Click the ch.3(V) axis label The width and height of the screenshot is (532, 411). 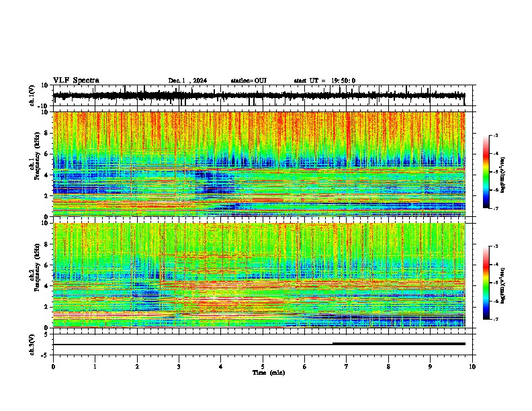(x=32, y=345)
